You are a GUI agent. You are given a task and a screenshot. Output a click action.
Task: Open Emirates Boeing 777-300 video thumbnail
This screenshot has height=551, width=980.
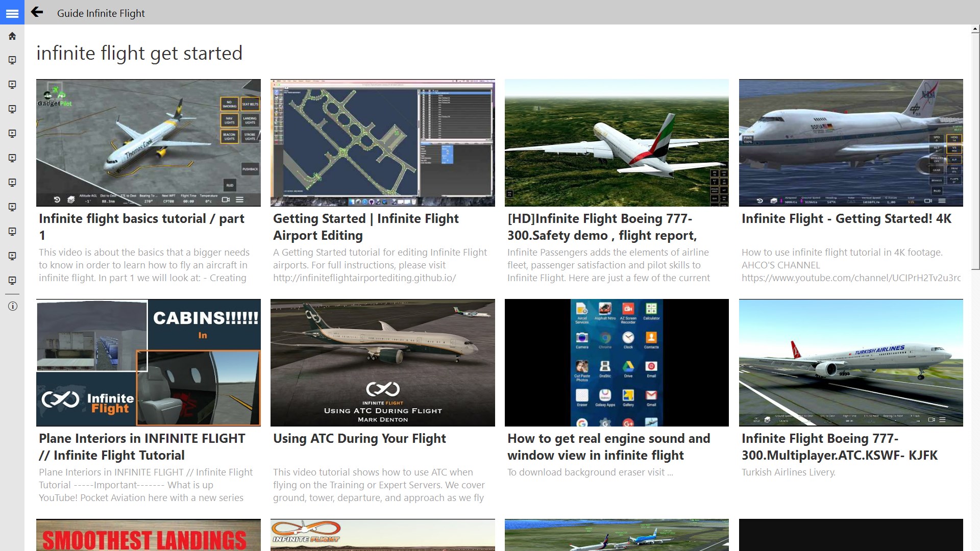617,143
